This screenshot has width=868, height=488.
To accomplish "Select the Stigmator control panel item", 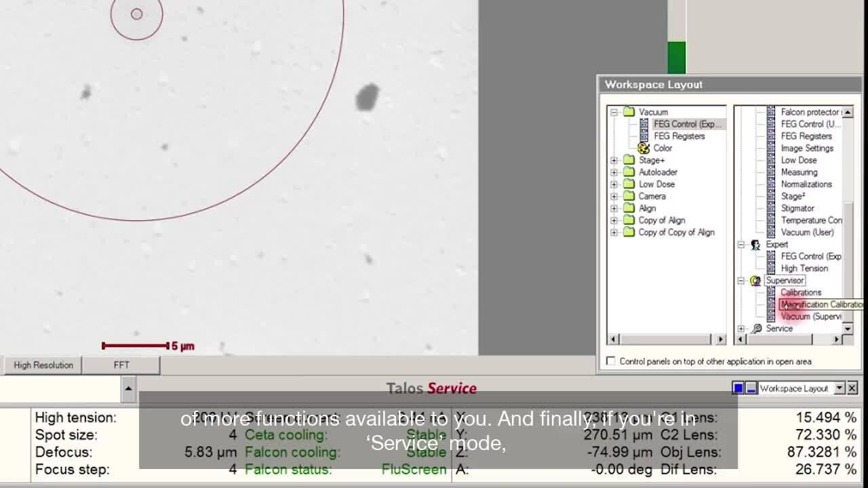I will [x=797, y=208].
